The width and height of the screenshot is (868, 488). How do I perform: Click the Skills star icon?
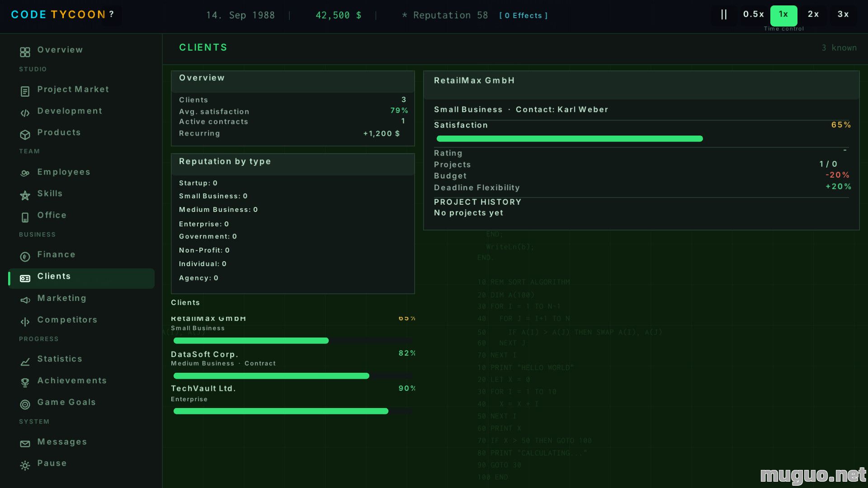[25, 195]
